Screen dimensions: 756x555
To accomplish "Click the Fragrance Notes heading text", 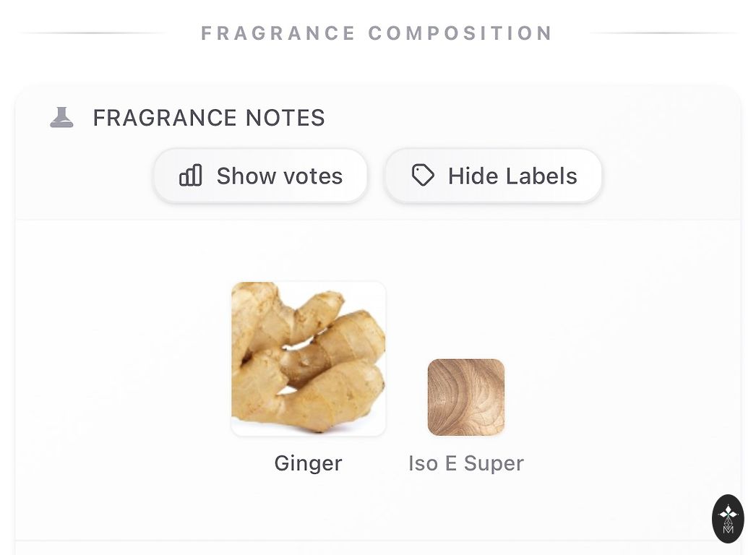I will 209,118.
